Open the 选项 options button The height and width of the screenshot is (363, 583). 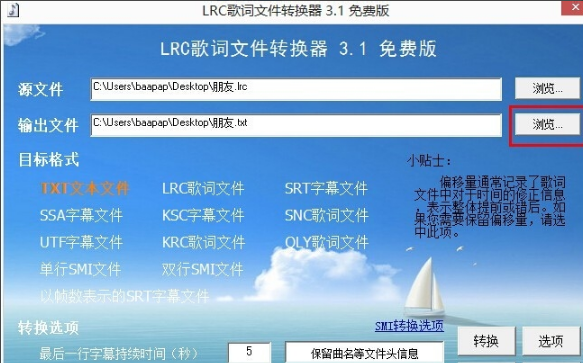[x=551, y=341]
